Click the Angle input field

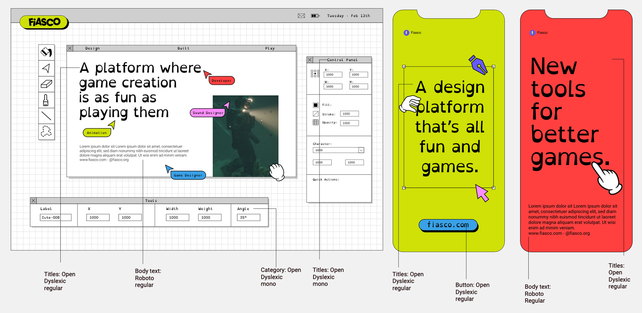coord(248,217)
